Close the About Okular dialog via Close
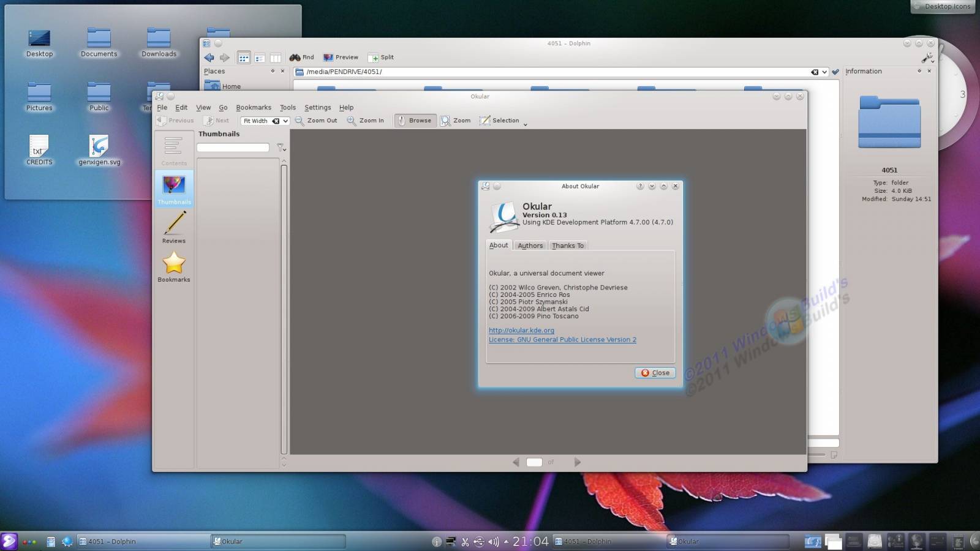The image size is (980, 551). pos(655,373)
